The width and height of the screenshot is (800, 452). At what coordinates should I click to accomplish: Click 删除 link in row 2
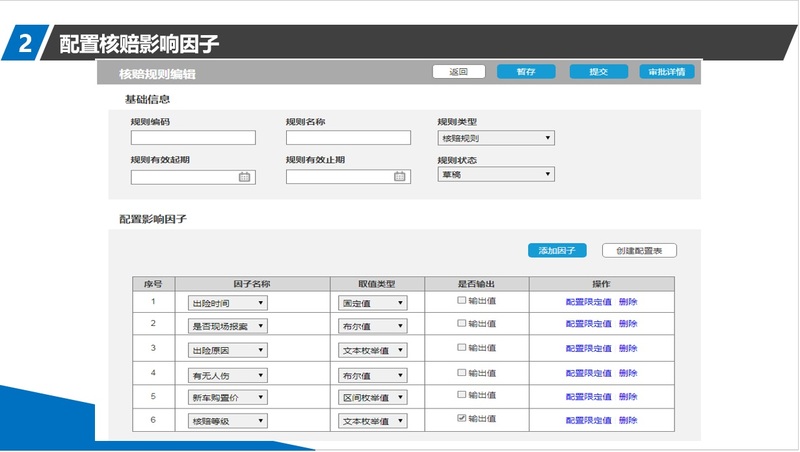[628, 323]
